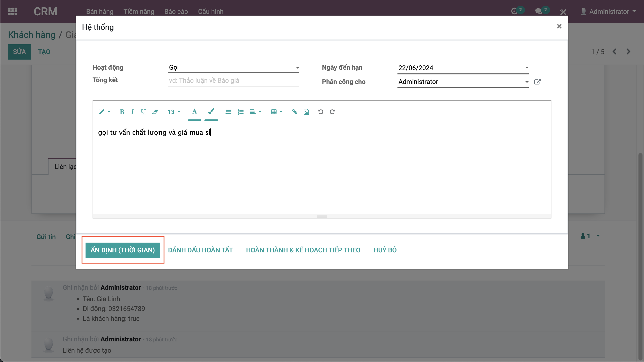Click ẤN ĐỊNH (THỜI GIAN) button

pyautogui.click(x=123, y=250)
